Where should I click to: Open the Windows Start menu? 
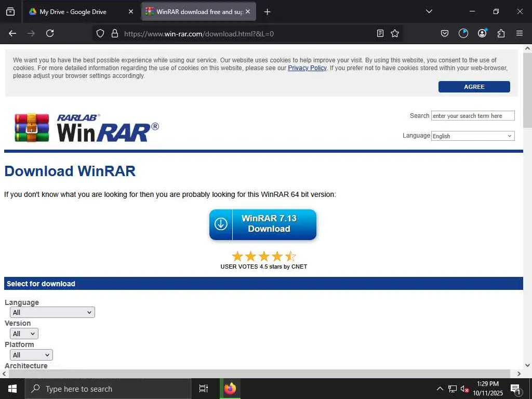12,389
